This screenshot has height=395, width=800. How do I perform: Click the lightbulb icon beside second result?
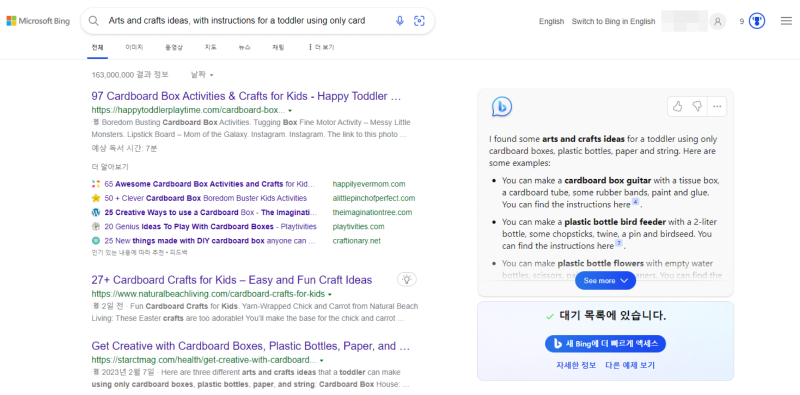pyautogui.click(x=407, y=279)
